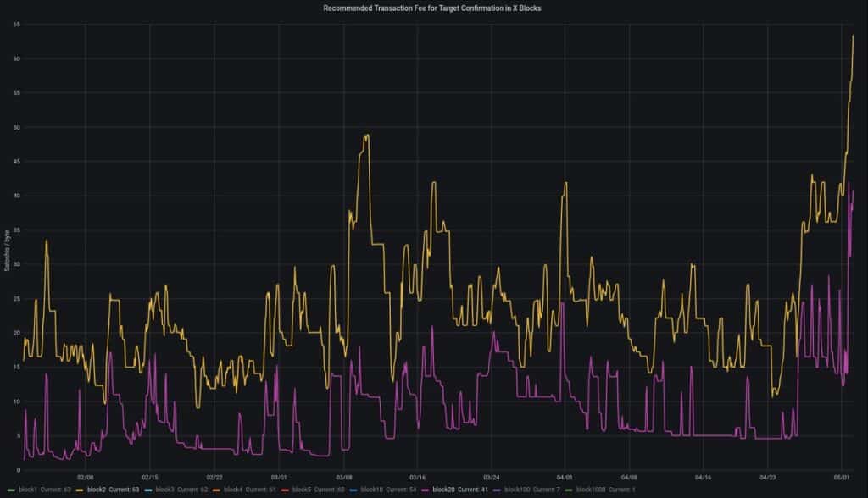Click the 35 tick label on the y-axis

[x=17, y=230]
